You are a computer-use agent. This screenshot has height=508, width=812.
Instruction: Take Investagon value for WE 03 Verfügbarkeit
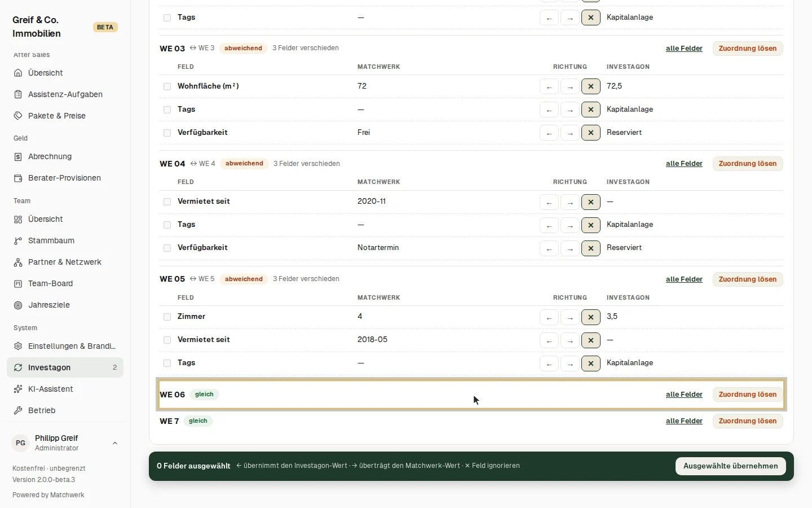(549, 133)
